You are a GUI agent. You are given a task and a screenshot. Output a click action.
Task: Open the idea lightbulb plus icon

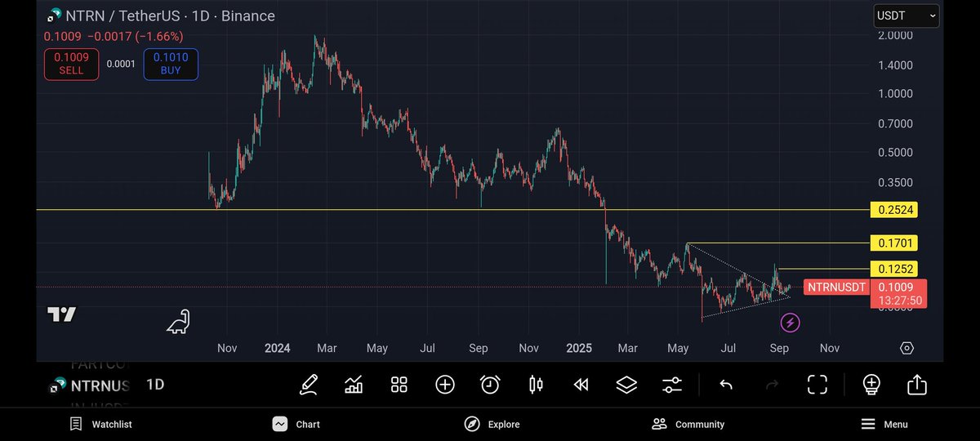pos(871,384)
